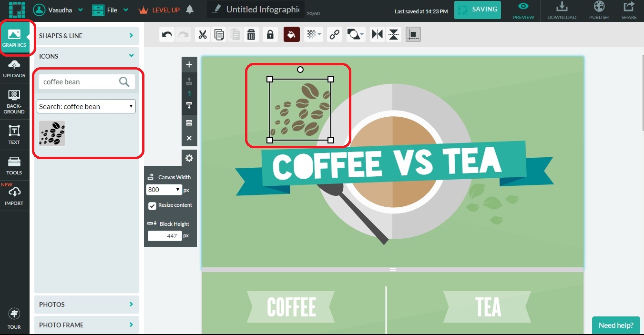Image resolution: width=644 pixels, height=335 pixels.
Task: Flip the selected object horizontally
Action: click(x=378, y=34)
